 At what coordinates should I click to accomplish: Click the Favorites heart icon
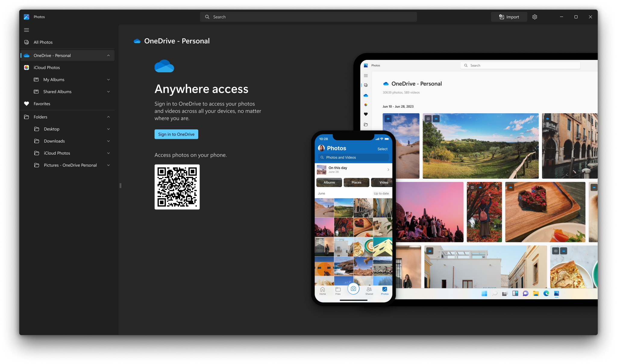tap(27, 104)
